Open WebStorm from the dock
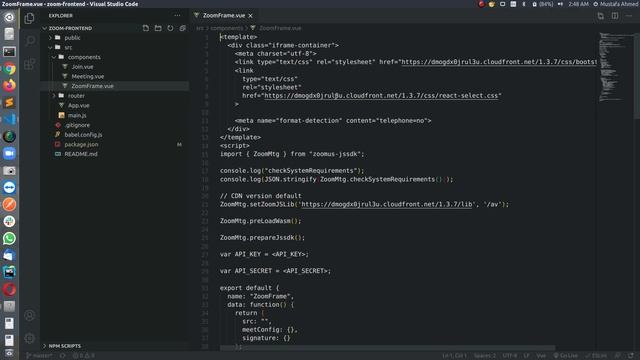640x360 pixels. pyautogui.click(x=9, y=272)
